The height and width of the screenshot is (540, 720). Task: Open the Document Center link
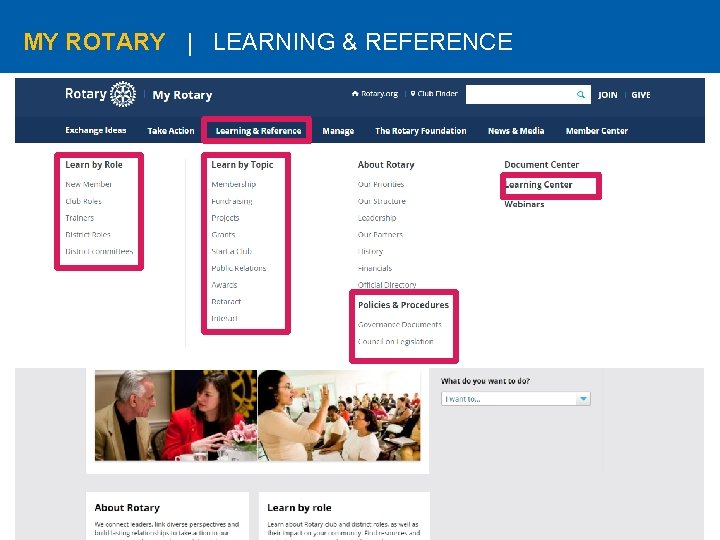pos(541,165)
